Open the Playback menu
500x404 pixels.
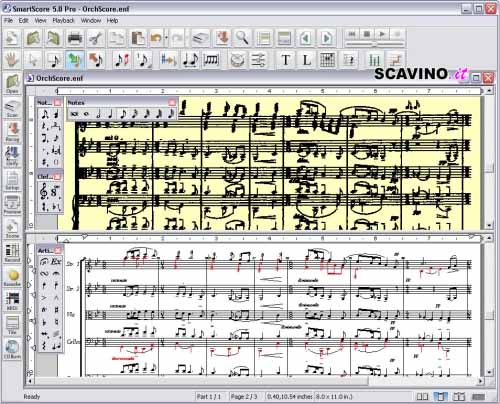click(63, 21)
